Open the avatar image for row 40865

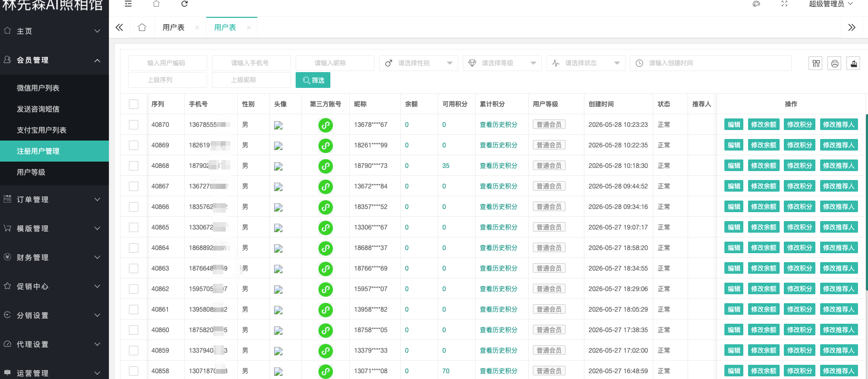tap(278, 228)
